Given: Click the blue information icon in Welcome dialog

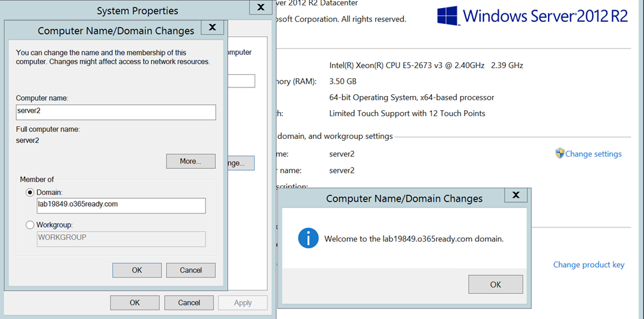Looking at the screenshot, I should tap(309, 238).
